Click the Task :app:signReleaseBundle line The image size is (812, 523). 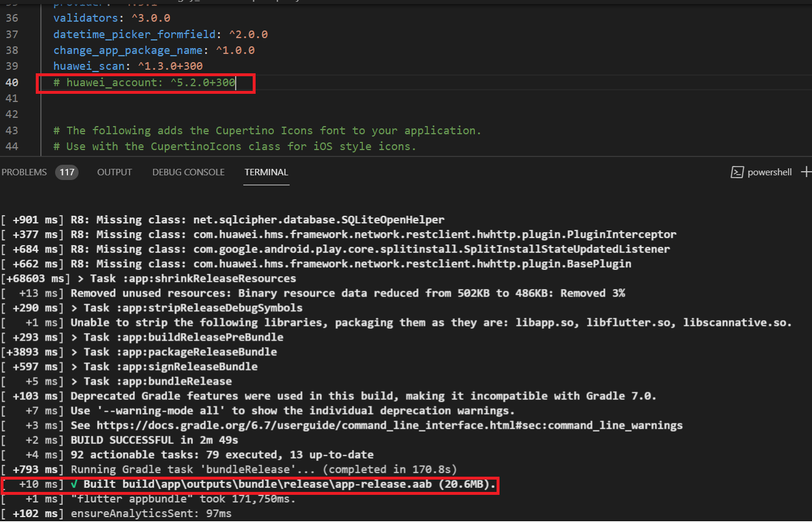[x=130, y=366]
